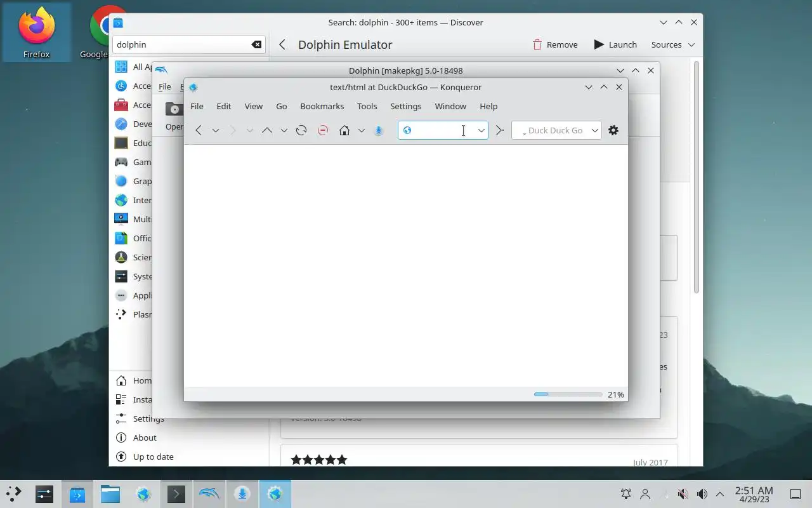The width and height of the screenshot is (812, 508).
Task: Open Konqueror's File menu
Action: [197, 106]
